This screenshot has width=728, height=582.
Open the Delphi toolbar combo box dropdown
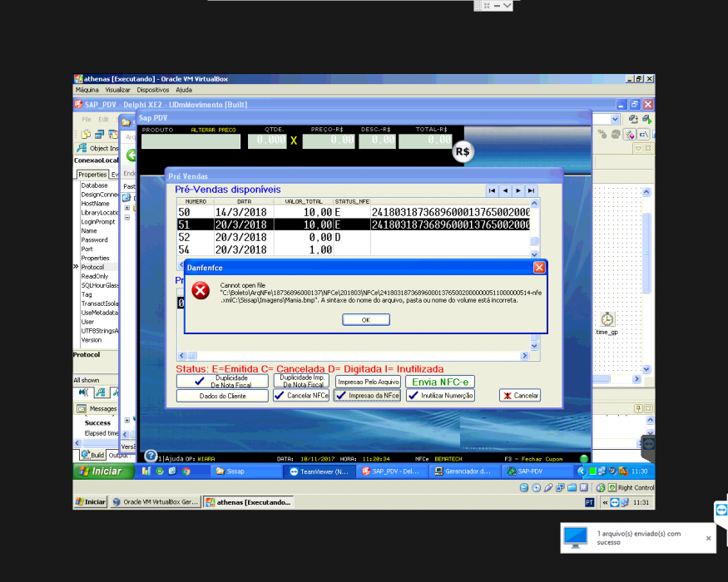point(615,119)
